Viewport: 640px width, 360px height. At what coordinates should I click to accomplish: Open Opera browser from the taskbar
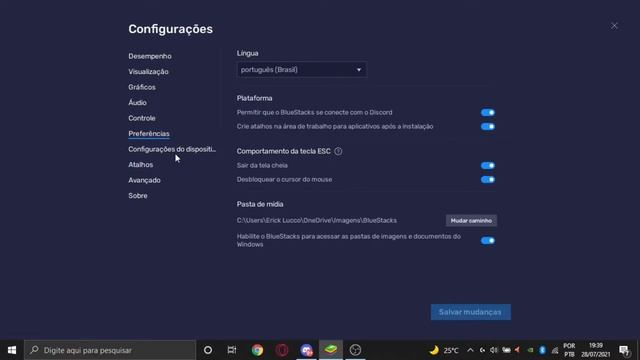282,350
